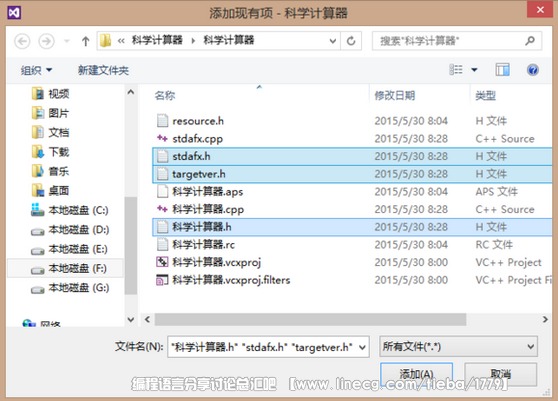Select file 科学计算器.vcxproj.filters

[352, 280]
